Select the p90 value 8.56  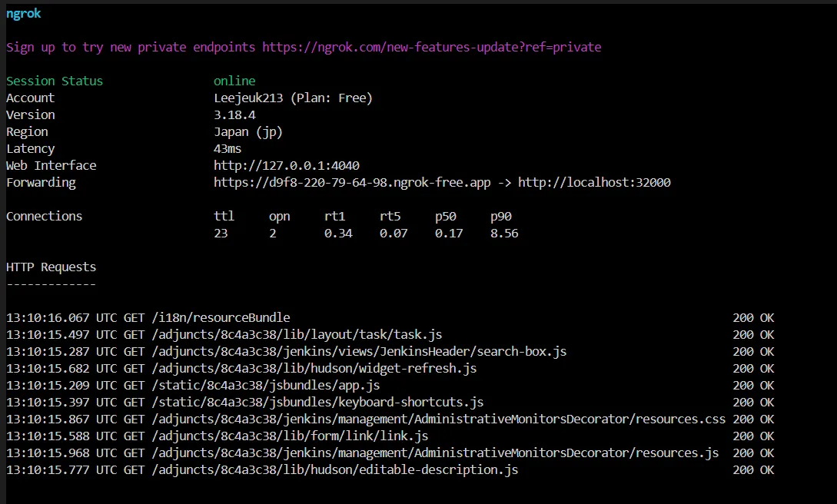click(504, 234)
